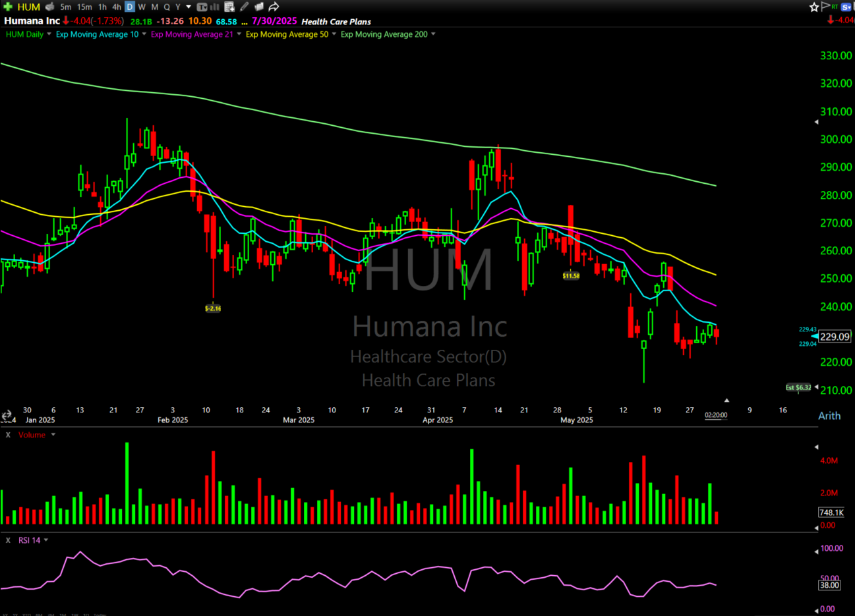Select the pencil drawing tool

coord(245,7)
